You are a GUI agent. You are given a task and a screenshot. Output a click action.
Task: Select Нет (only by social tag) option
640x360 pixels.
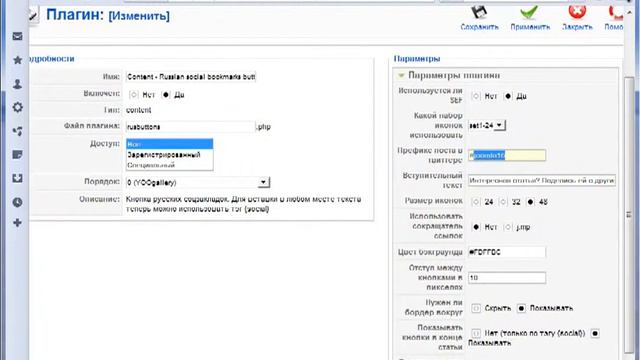[x=476, y=333]
